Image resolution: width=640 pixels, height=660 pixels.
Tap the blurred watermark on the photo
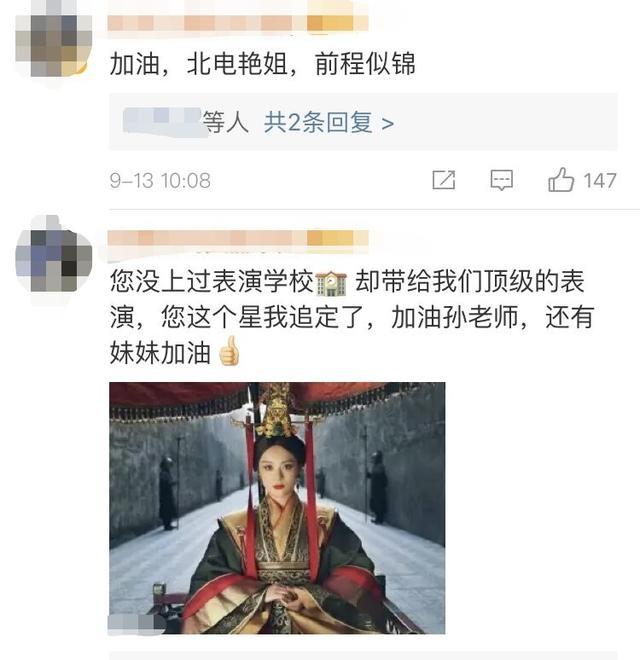click(x=137, y=624)
